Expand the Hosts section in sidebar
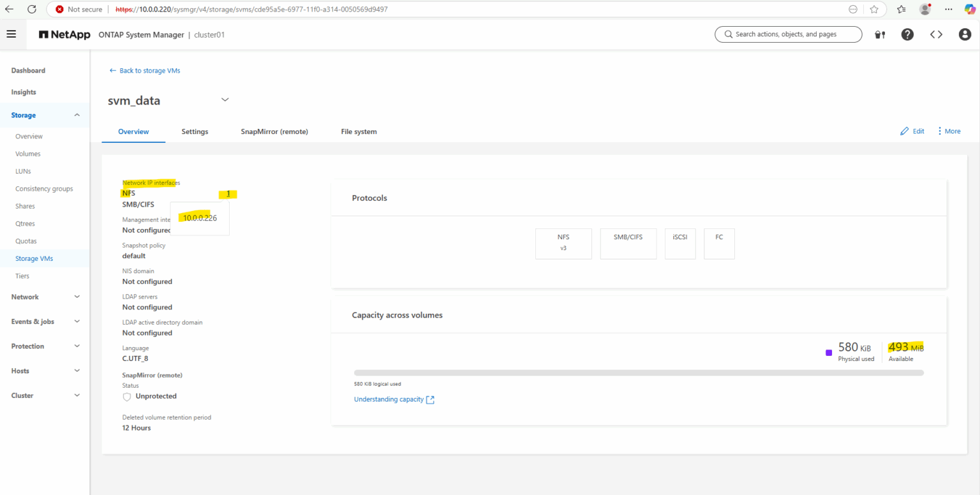 tap(77, 371)
